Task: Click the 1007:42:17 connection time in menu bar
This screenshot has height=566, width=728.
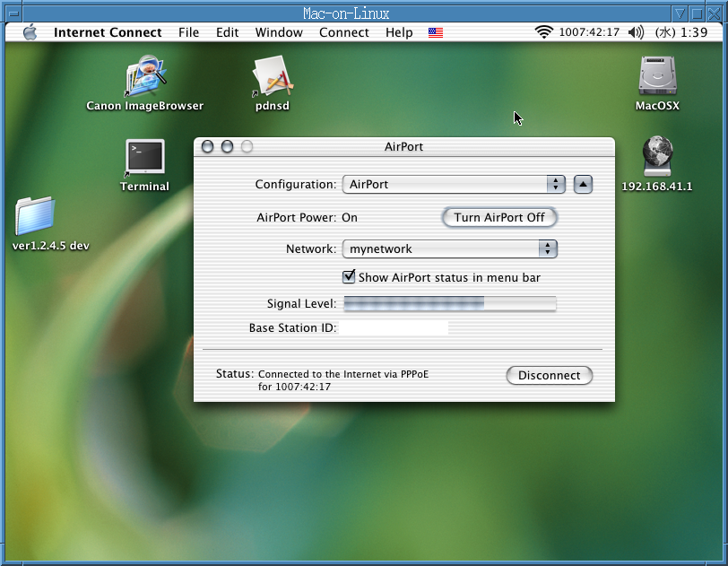Action: click(589, 32)
